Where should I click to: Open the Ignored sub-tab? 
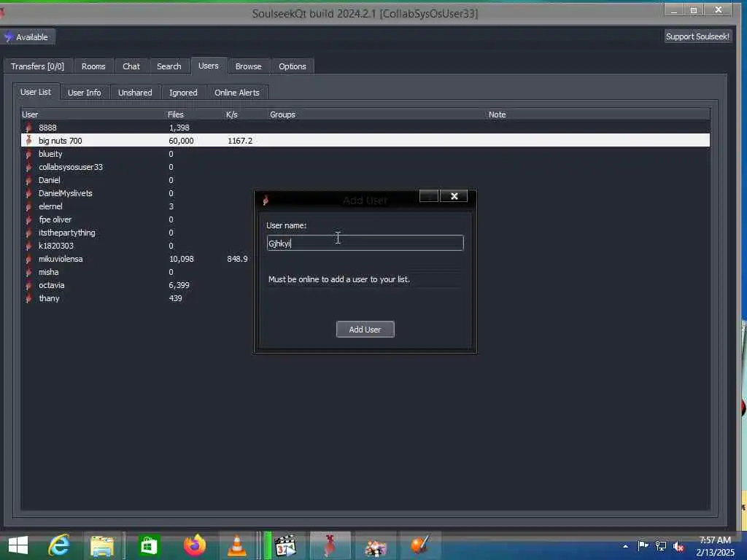coord(183,93)
